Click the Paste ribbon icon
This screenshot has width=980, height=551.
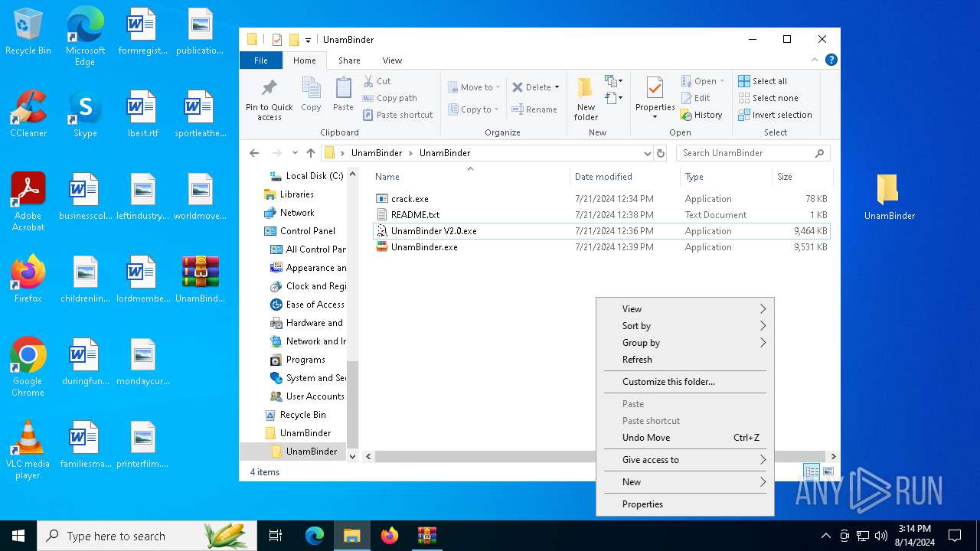(343, 88)
